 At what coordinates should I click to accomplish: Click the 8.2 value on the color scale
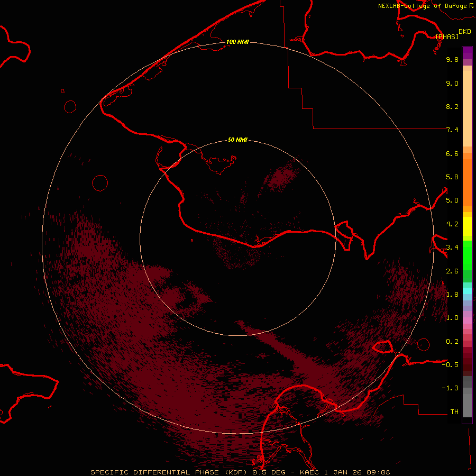tap(452, 106)
